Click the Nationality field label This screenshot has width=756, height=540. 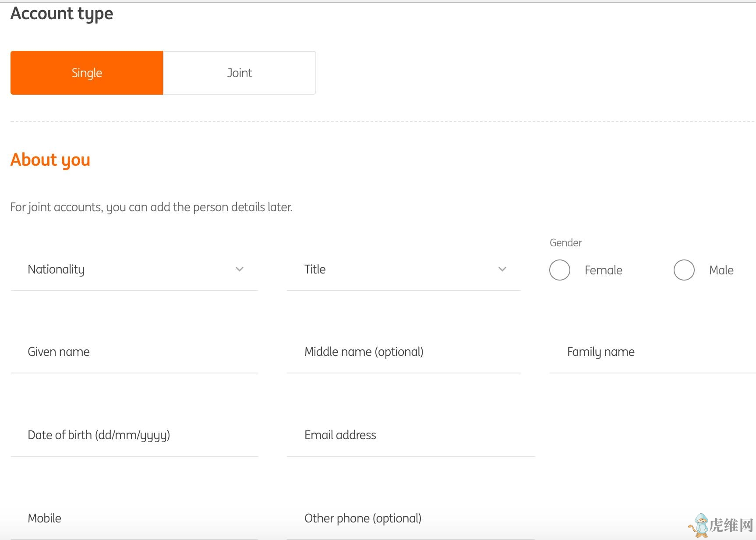coord(56,270)
